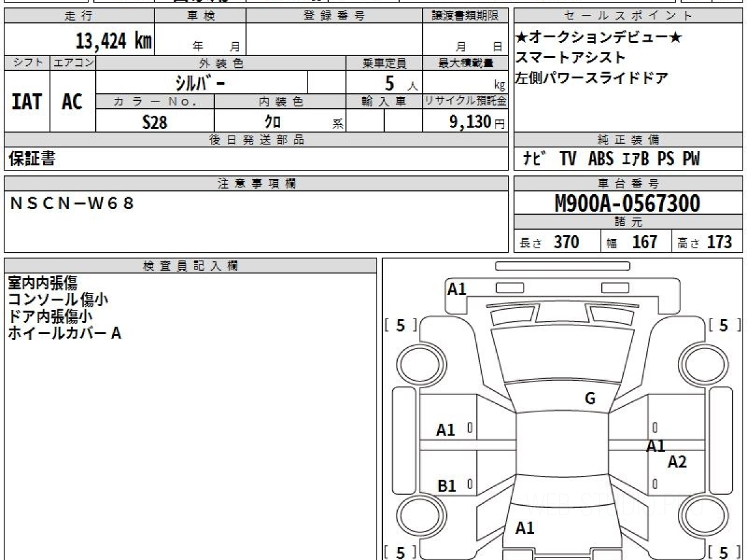Click the 保証書 entry
Viewport: 747px width, 560px height.
coord(32,159)
